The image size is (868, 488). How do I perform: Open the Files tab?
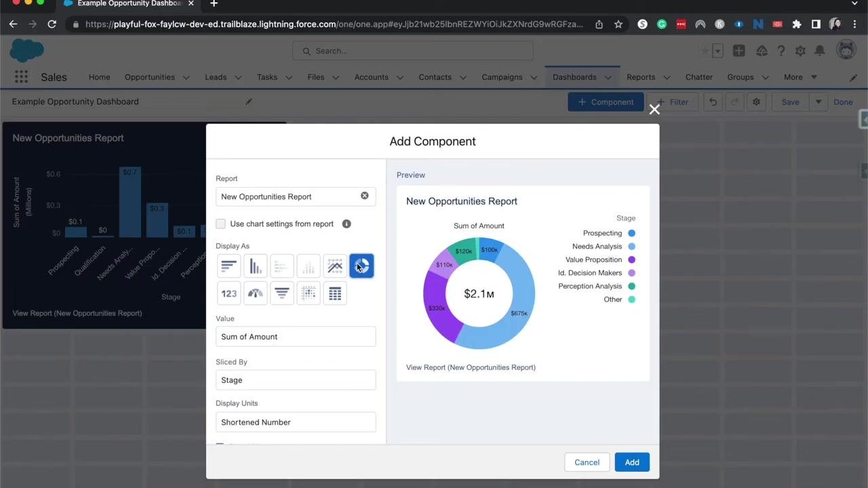tap(316, 77)
